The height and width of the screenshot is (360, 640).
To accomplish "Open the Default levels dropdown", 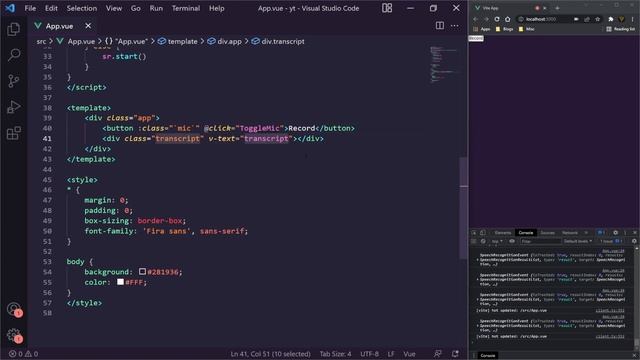I will pos(578,241).
